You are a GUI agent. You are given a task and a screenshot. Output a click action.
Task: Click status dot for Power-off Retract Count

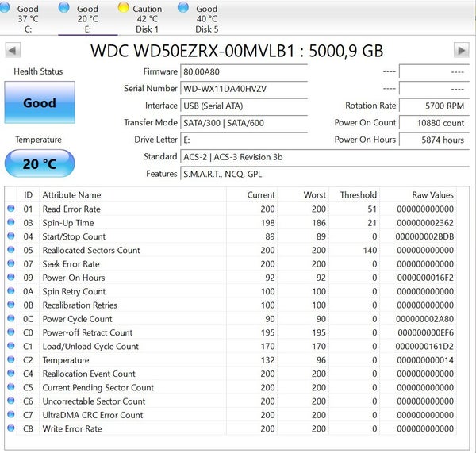click(x=11, y=332)
